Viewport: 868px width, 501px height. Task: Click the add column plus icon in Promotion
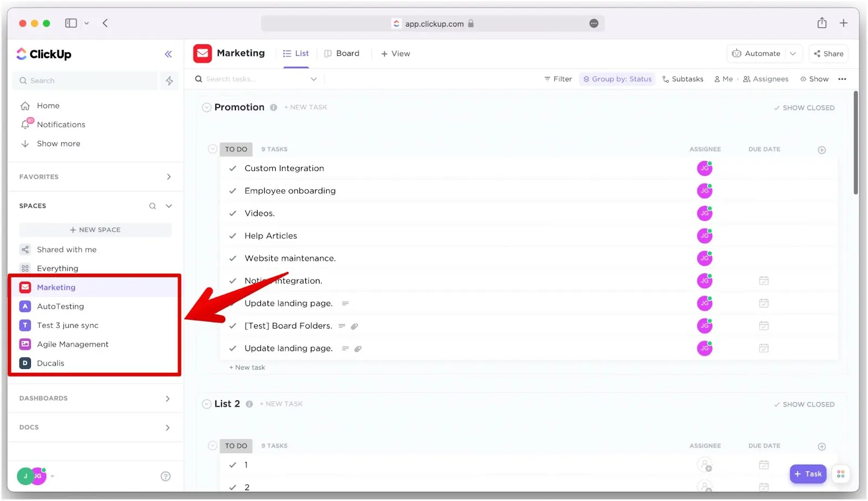821,150
